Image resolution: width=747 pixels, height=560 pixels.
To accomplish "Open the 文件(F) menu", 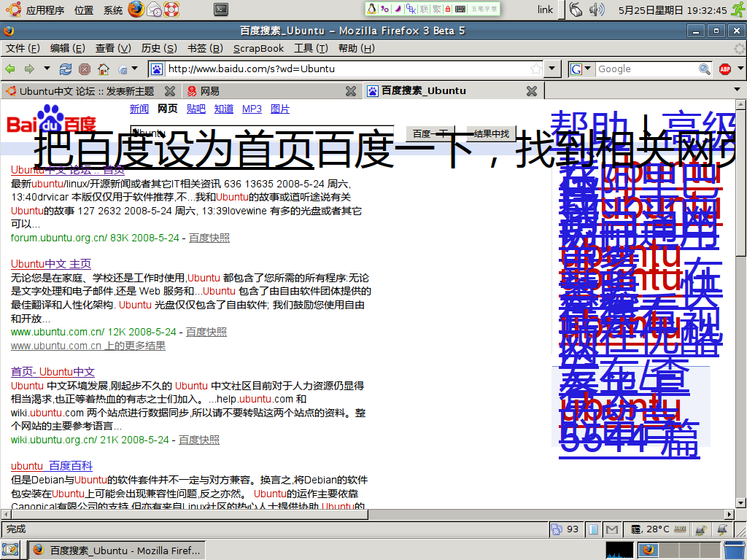I will pyautogui.click(x=23, y=48).
